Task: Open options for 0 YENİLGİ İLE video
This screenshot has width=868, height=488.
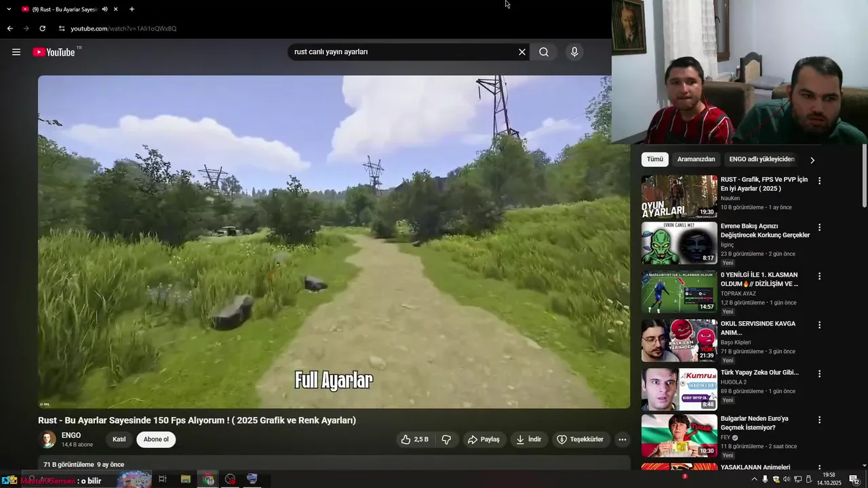Action: click(x=819, y=276)
